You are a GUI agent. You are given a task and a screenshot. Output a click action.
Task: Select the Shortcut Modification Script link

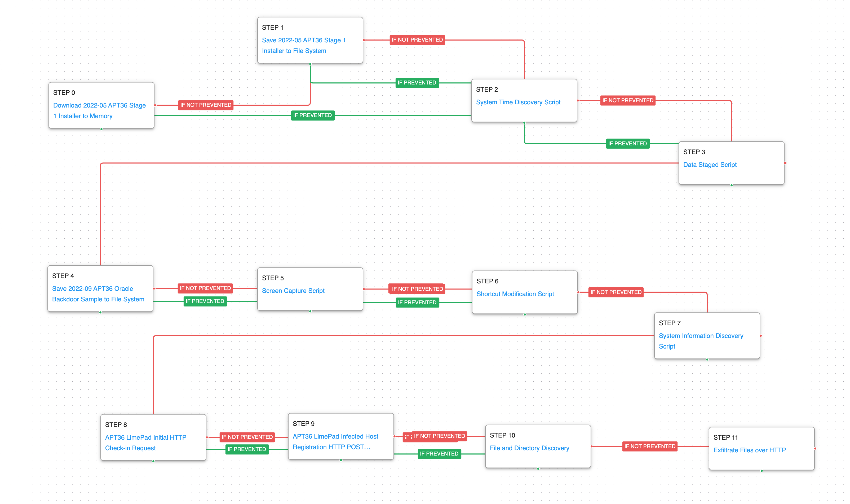[x=515, y=294]
